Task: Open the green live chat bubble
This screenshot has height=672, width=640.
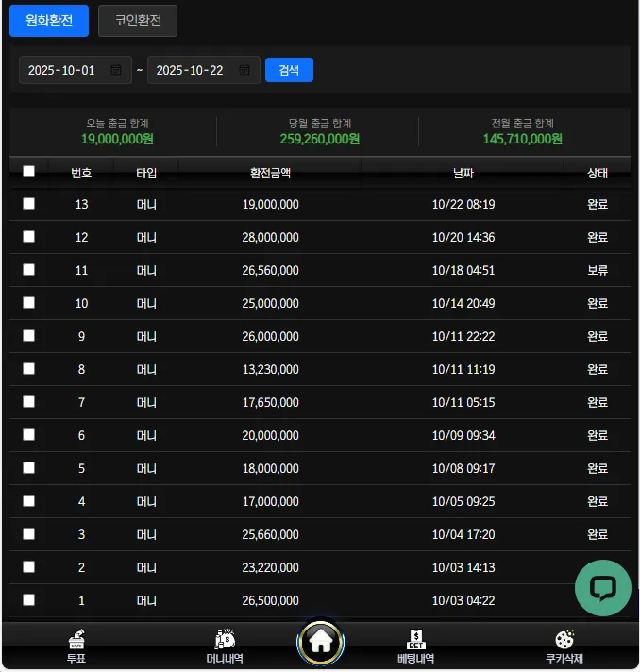Action: pyautogui.click(x=602, y=588)
